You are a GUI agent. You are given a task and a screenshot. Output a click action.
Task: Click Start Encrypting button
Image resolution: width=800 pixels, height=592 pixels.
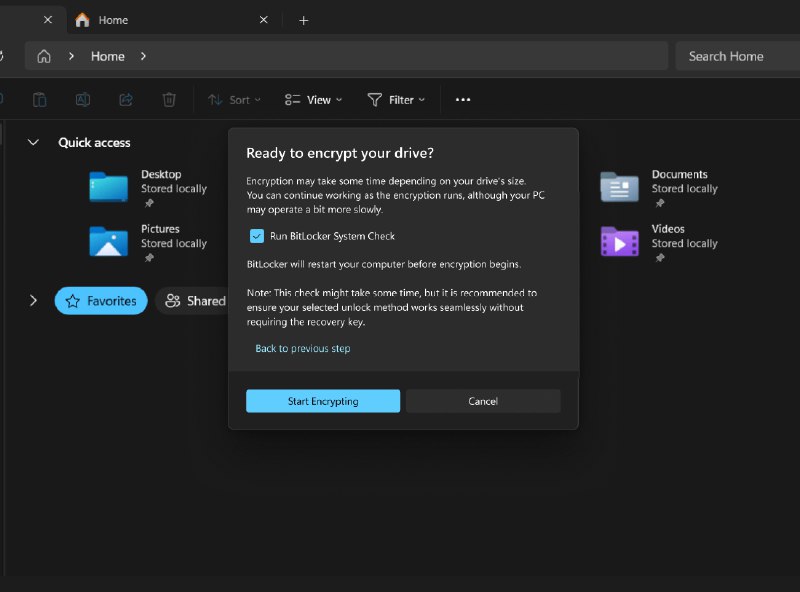[323, 401]
